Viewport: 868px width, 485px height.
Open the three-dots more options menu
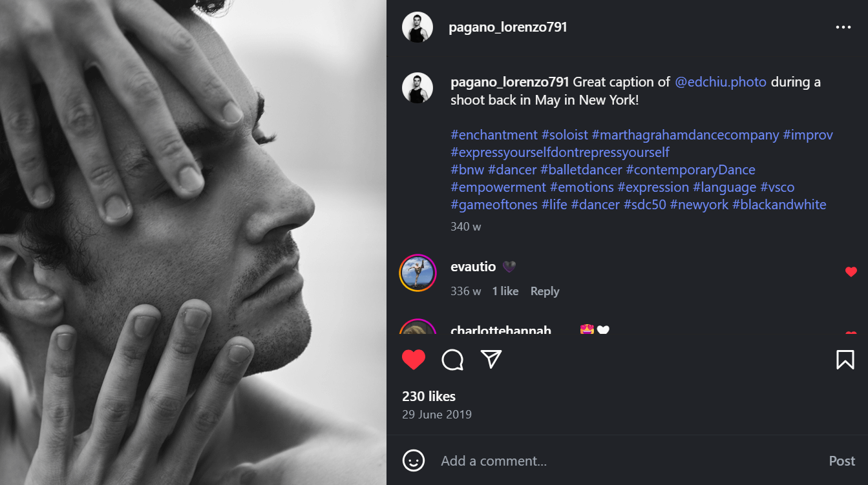(843, 27)
